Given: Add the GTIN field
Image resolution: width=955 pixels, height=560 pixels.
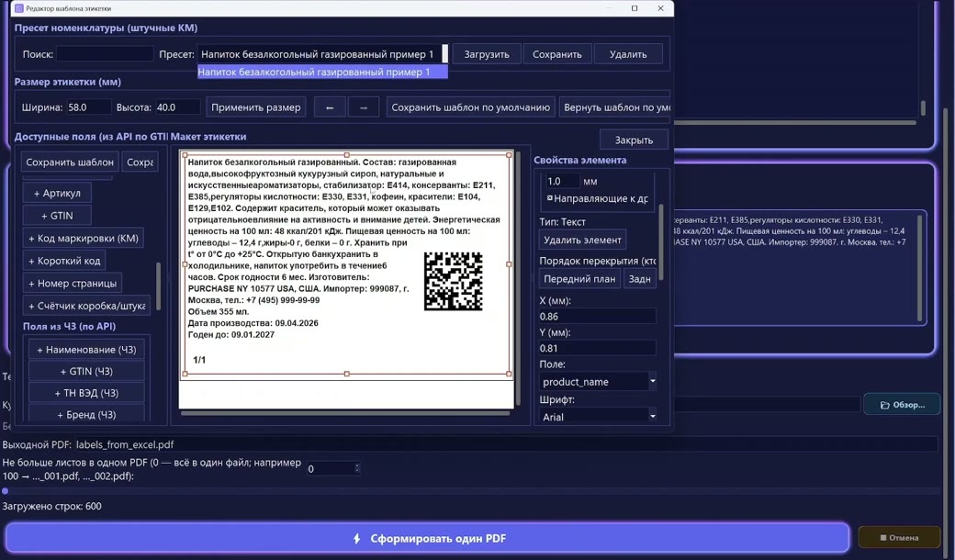Looking at the screenshot, I should pos(57,216).
